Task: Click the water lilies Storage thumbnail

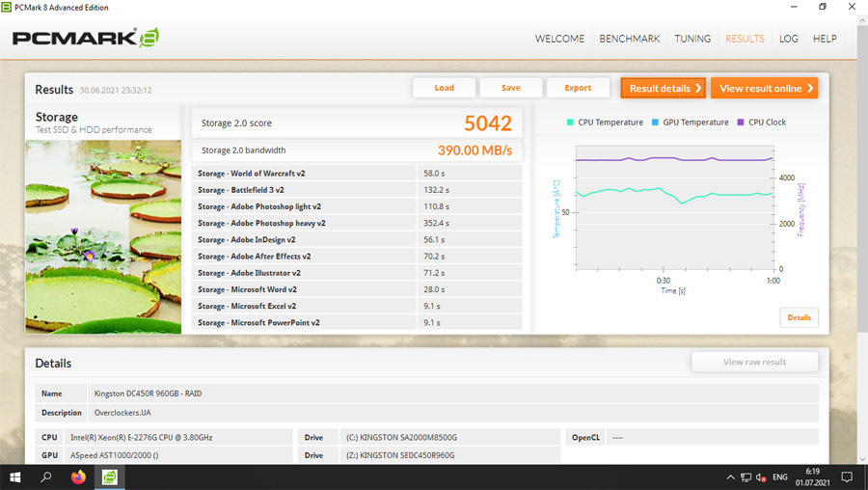Action: [x=103, y=236]
